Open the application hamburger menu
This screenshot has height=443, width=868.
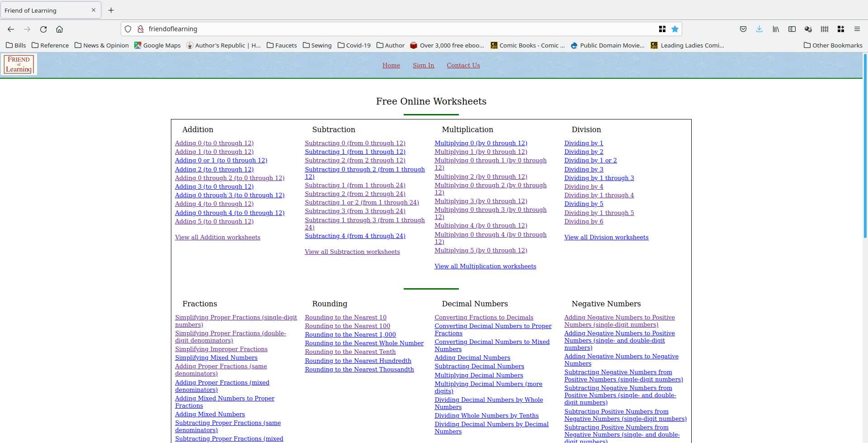[857, 29]
